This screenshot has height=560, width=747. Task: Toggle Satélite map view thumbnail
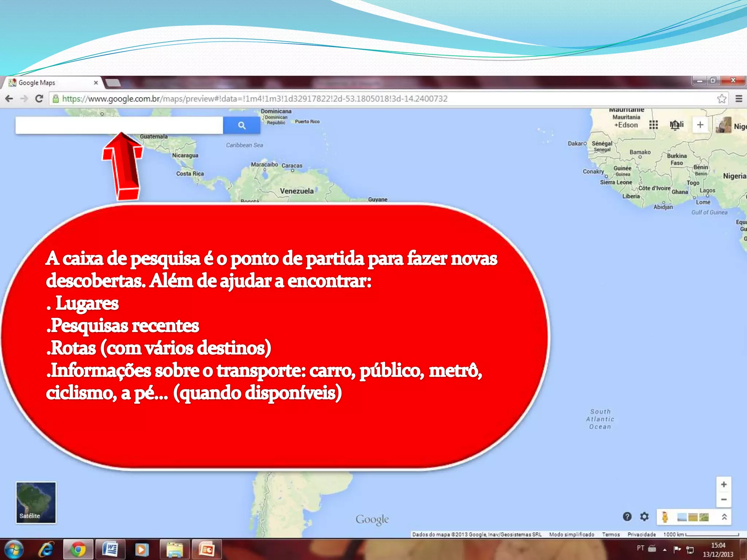tap(36, 502)
